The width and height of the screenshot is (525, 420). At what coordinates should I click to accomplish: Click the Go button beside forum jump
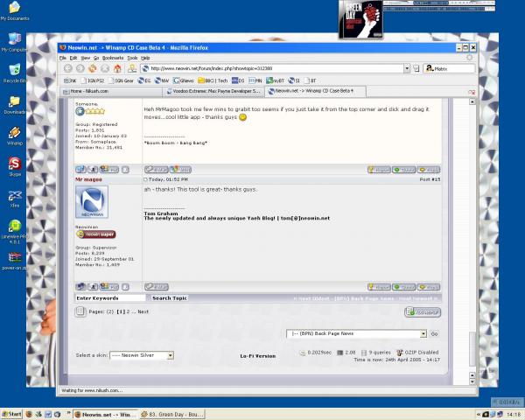pos(434,334)
